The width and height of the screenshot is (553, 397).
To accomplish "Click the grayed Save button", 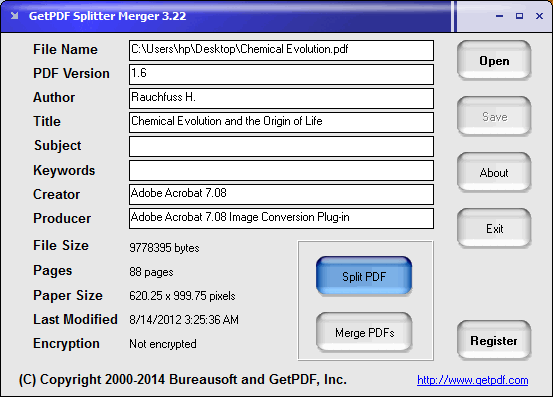I will tap(494, 117).
